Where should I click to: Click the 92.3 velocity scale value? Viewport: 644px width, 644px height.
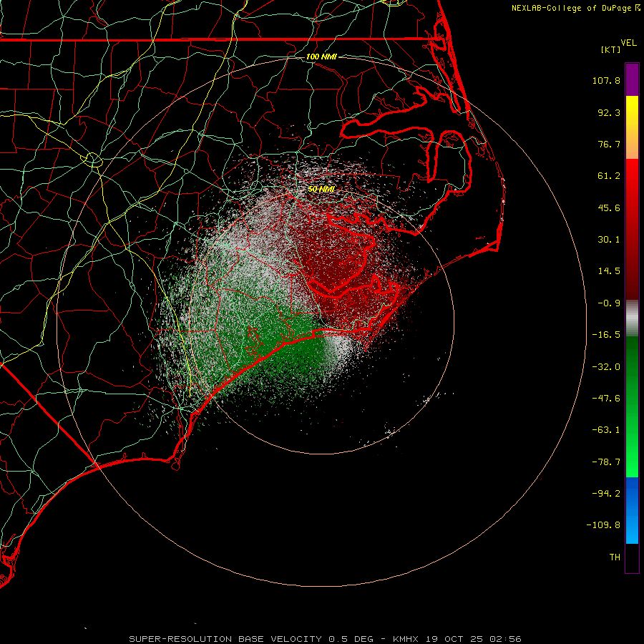pyautogui.click(x=609, y=112)
